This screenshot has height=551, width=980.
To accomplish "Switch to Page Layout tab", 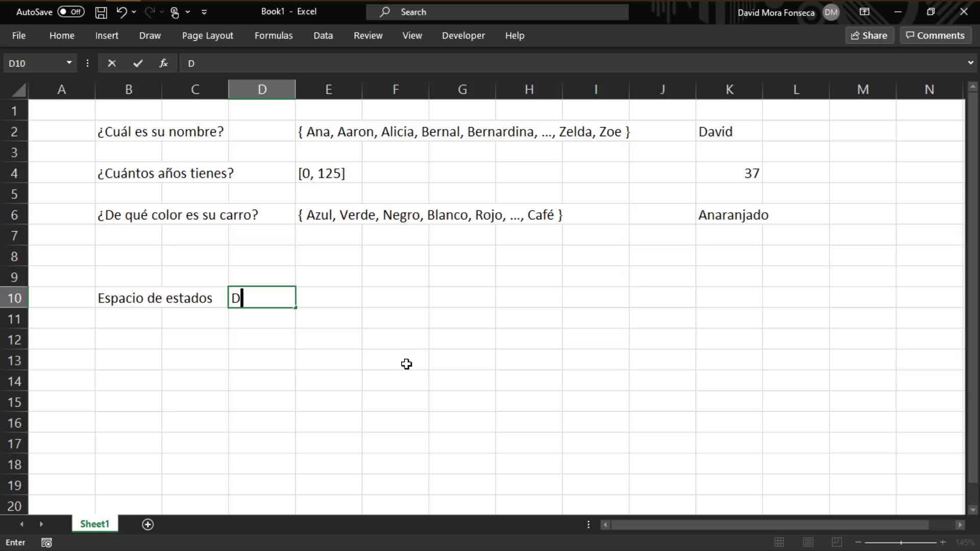I will point(208,36).
